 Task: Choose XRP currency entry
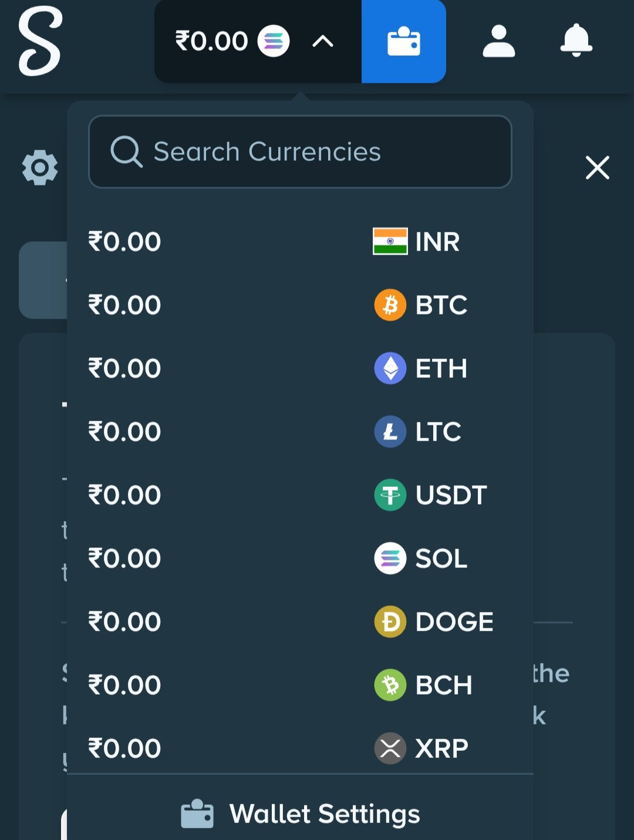click(x=441, y=748)
